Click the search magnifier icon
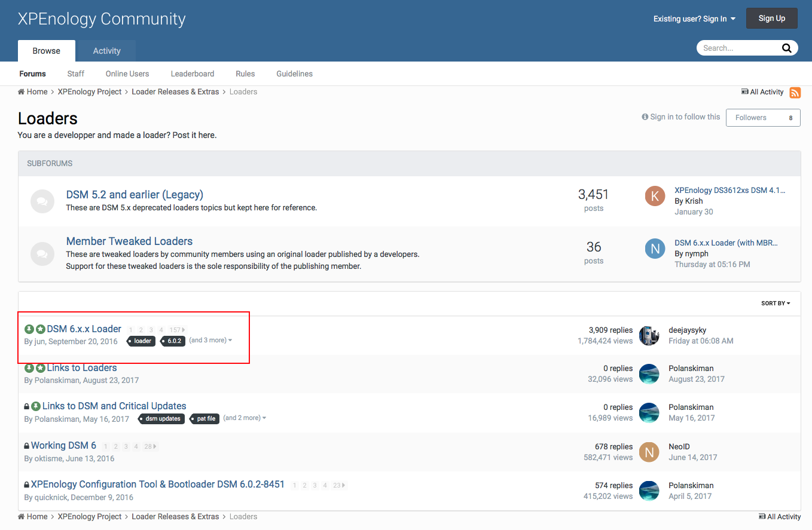Screen dimensions: 812x530 (787, 48)
